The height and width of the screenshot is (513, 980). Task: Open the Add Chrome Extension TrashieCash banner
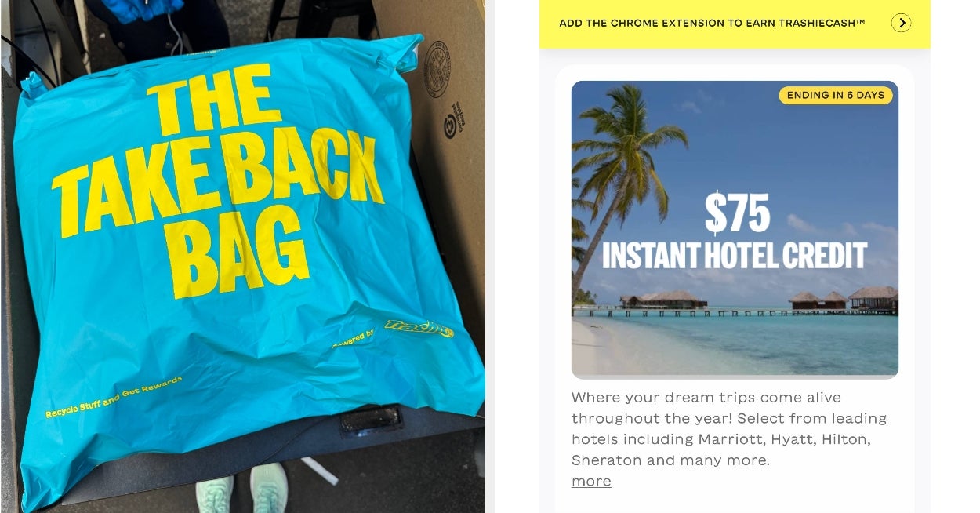coord(735,24)
